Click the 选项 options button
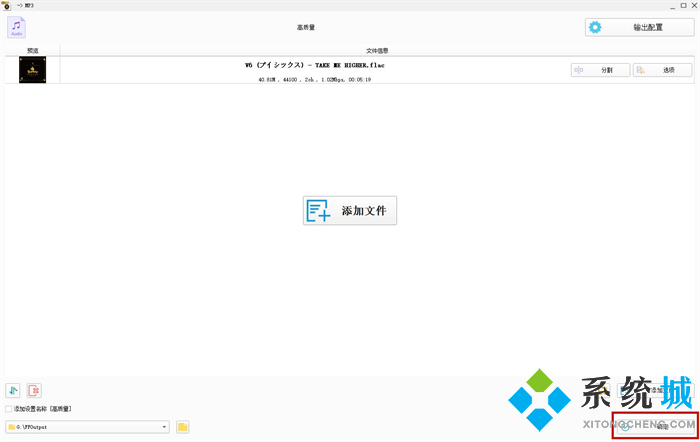 [662, 70]
